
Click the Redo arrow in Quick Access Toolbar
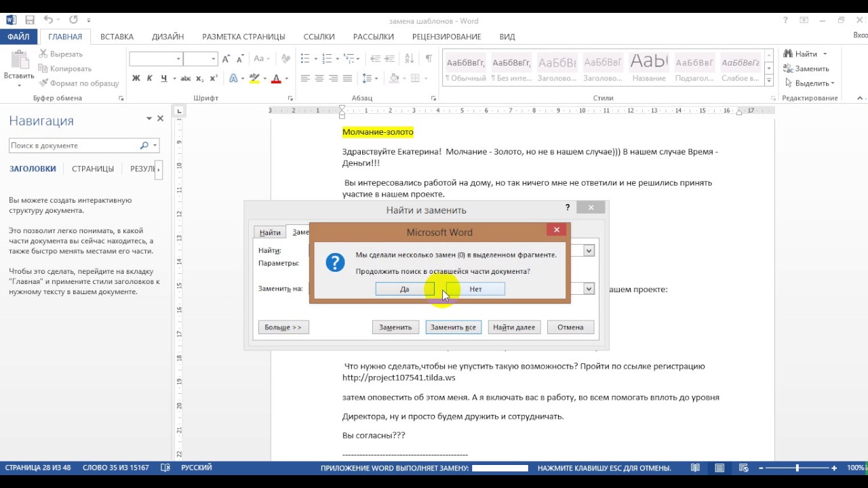73,20
